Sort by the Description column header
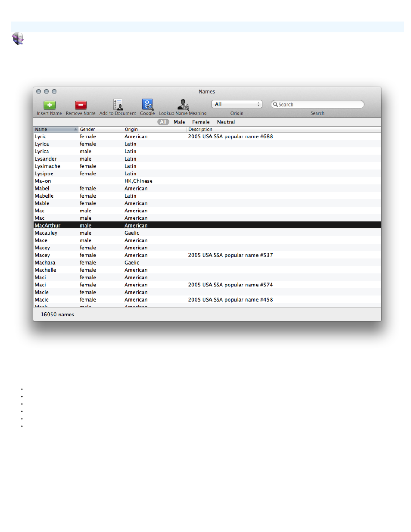Image resolution: width=411 pixels, height=532 pixels. click(x=284, y=129)
